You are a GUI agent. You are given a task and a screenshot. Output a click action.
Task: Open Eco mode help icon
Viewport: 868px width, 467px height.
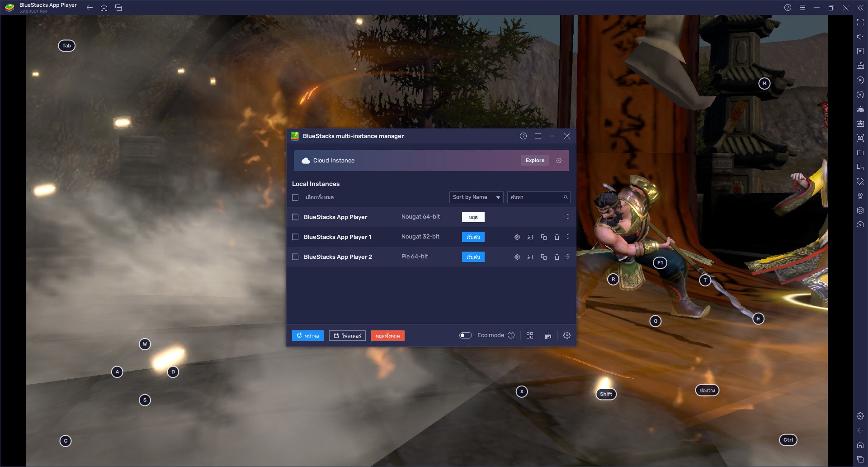coord(511,335)
